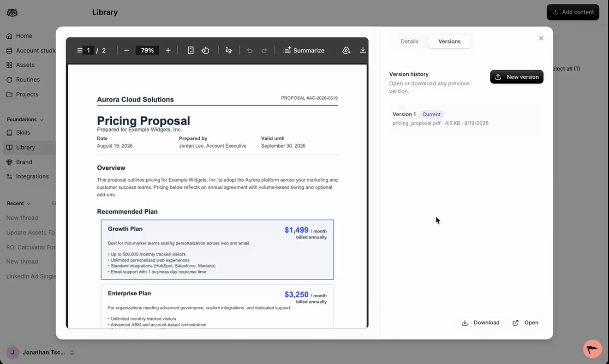Click the Download button beside Open
This screenshot has width=609, height=364.
tap(481, 322)
